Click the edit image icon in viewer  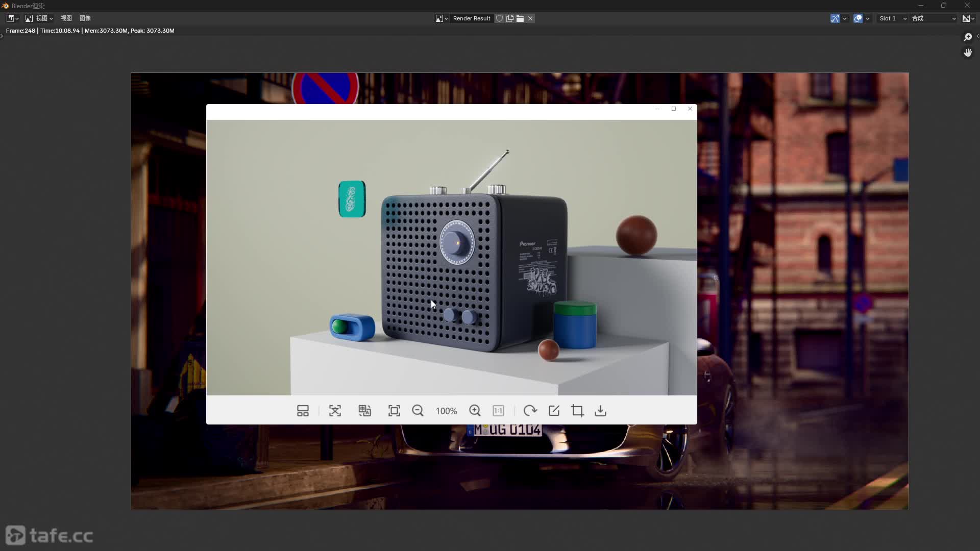(x=554, y=411)
